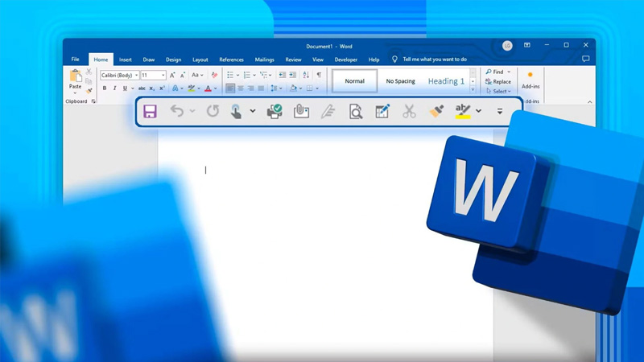This screenshot has width=644, height=362.
Task: Click the small Cut icon in Clipboard group
Action: click(89, 72)
